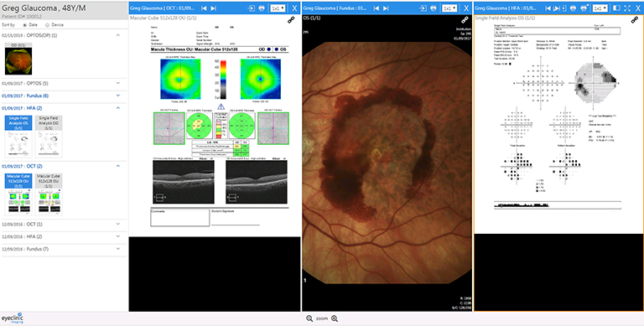Go to previous image in OCT viewer

(204, 8)
